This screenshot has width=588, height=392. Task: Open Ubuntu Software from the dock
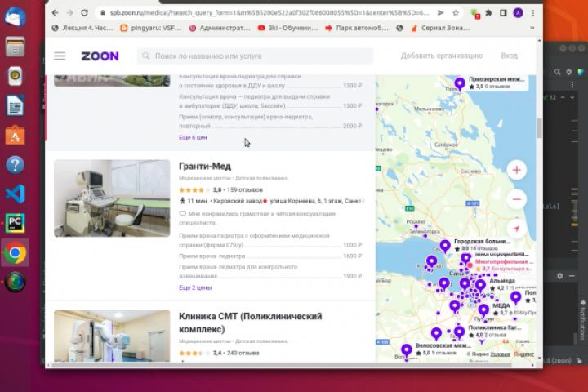click(x=15, y=135)
